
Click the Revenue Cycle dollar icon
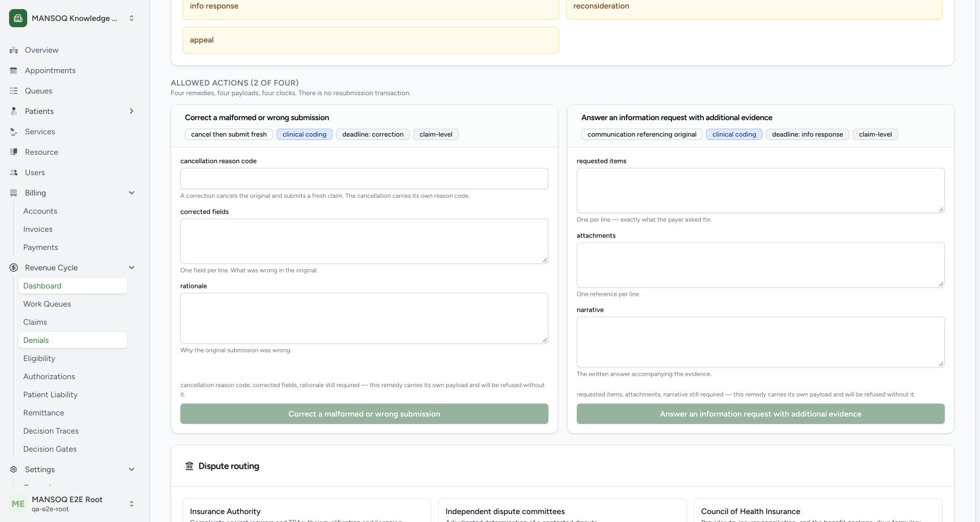[14, 268]
